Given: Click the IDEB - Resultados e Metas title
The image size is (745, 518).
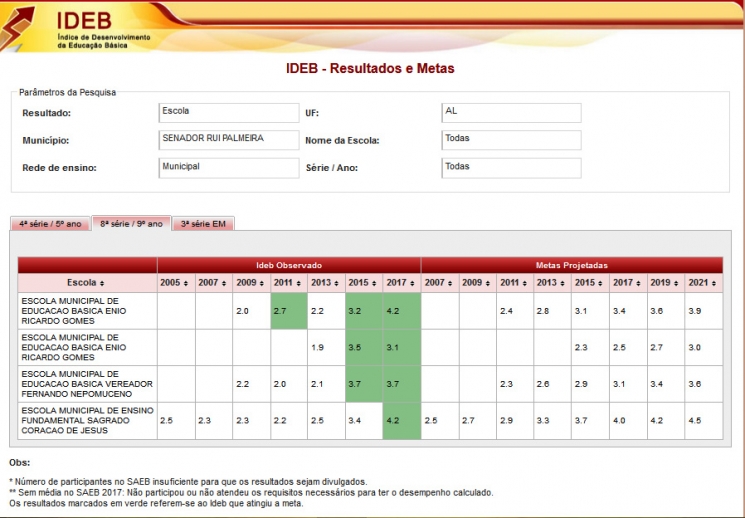Looking at the screenshot, I should pos(370,68).
